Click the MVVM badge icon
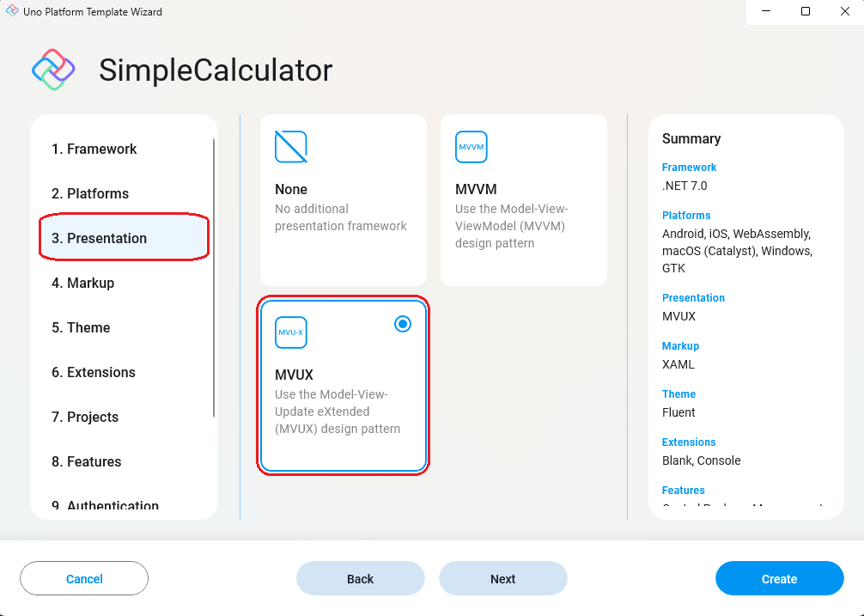This screenshot has width=864, height=616. point(471,146)
